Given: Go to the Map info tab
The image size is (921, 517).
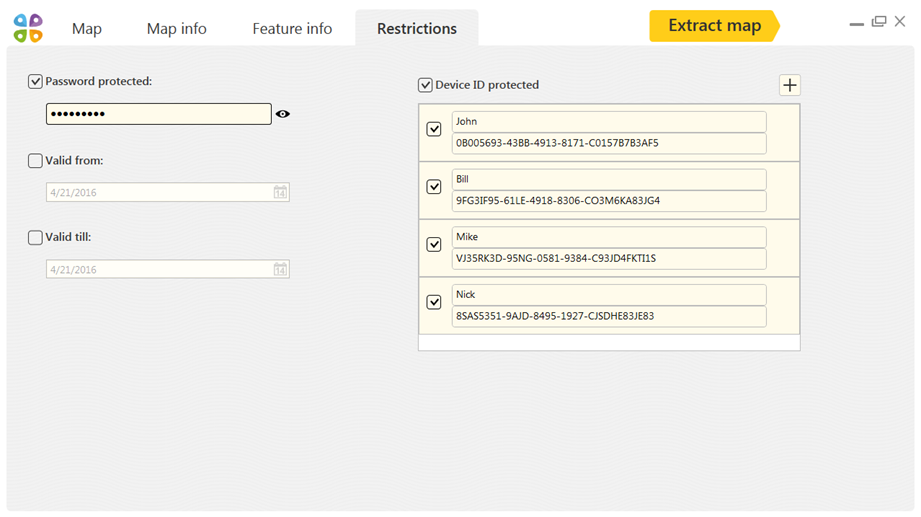Looking at the screenshot, I should click(x=177, y=28).
